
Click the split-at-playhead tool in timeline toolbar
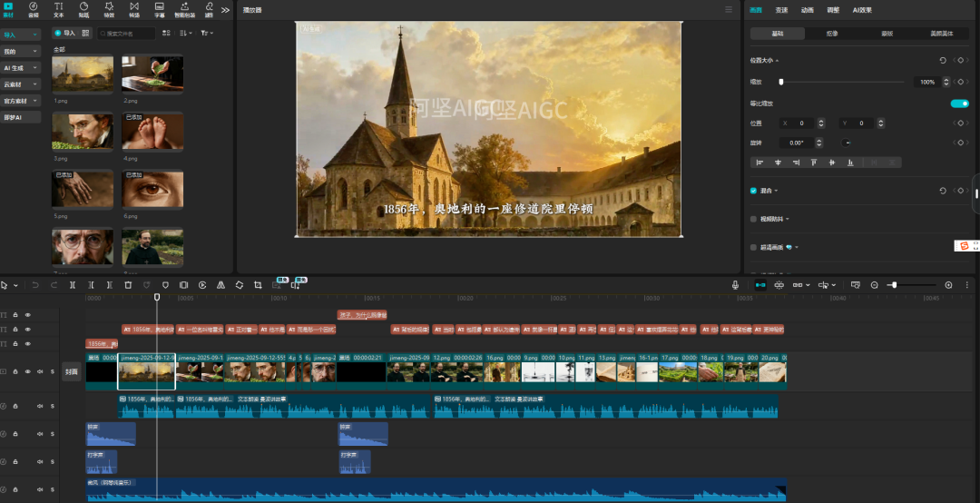click(x=73, y=285)
